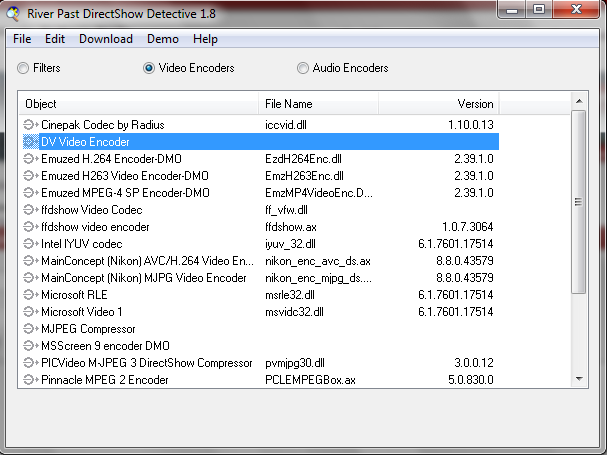The image size is (607, 455).
Task: Open the File menu
Action: (22, 39)
